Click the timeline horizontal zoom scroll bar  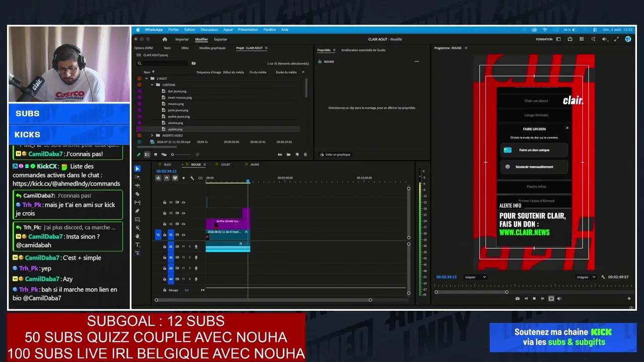[263, 300]
